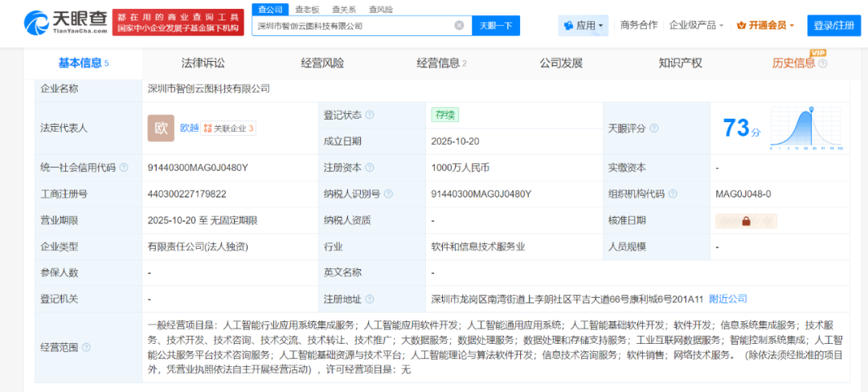Open the 应用 dropdown menu
This screenshot has height=392, width=868.
(x=583, y=26)
